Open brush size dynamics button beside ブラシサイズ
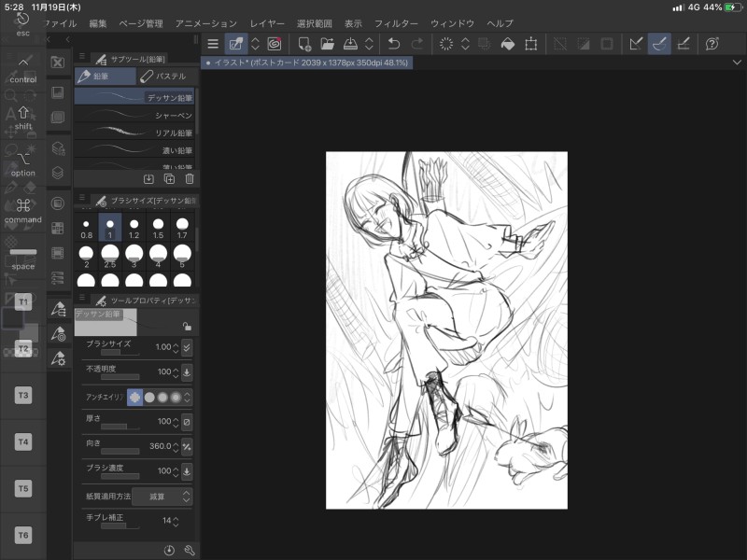Screen dimensions: 747x560 (187, 347)
